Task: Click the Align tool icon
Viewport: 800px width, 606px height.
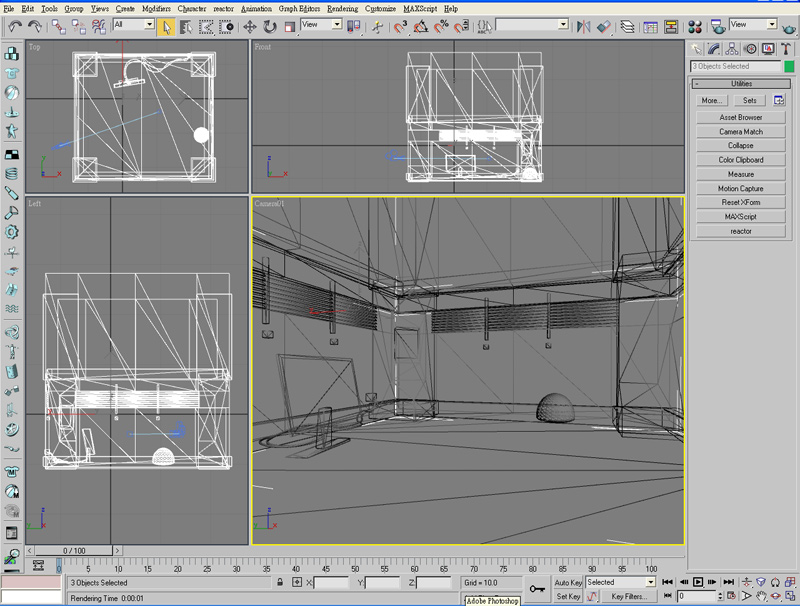Action: click(604, 27)
